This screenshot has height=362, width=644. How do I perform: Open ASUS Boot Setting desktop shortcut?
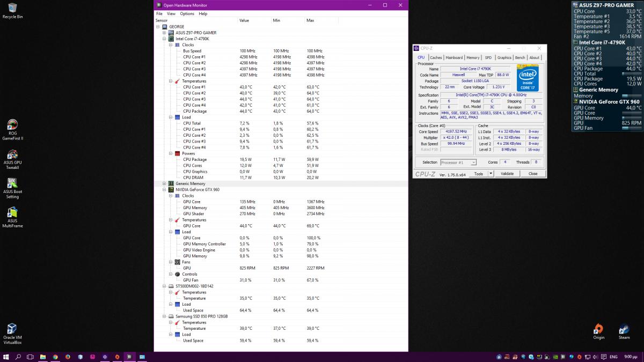click(x=12, y=188)
